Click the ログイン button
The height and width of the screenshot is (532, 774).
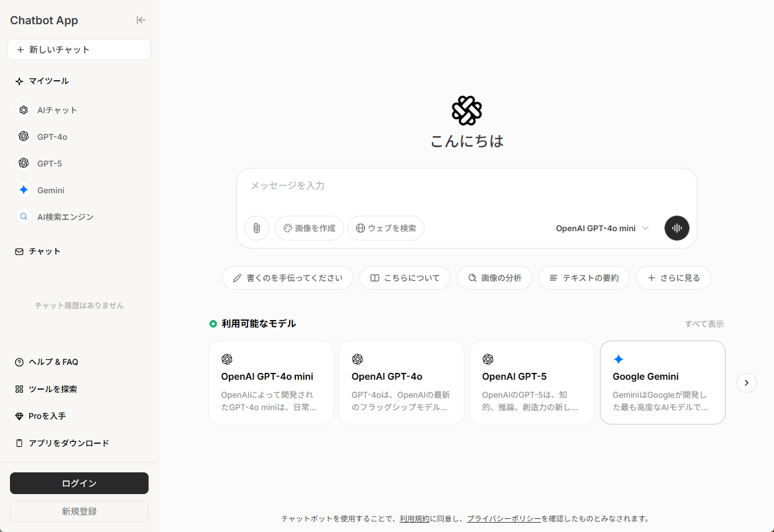click(79, 483)
